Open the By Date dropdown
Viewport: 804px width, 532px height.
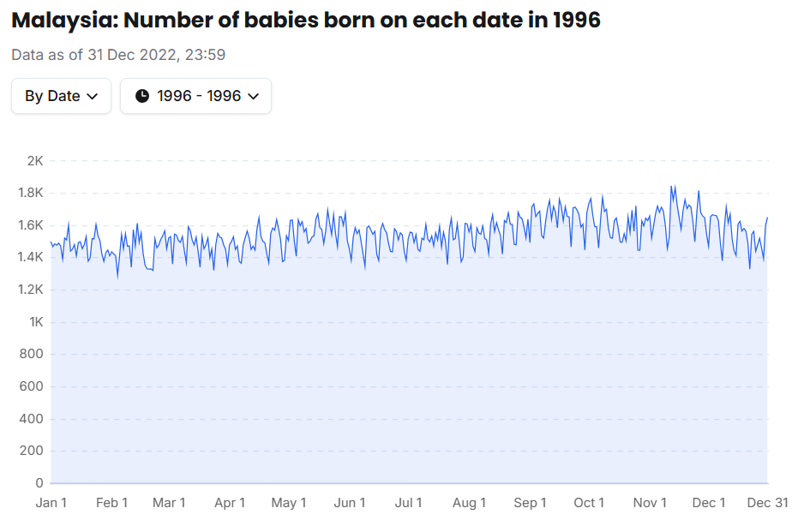tap(62, 96)
